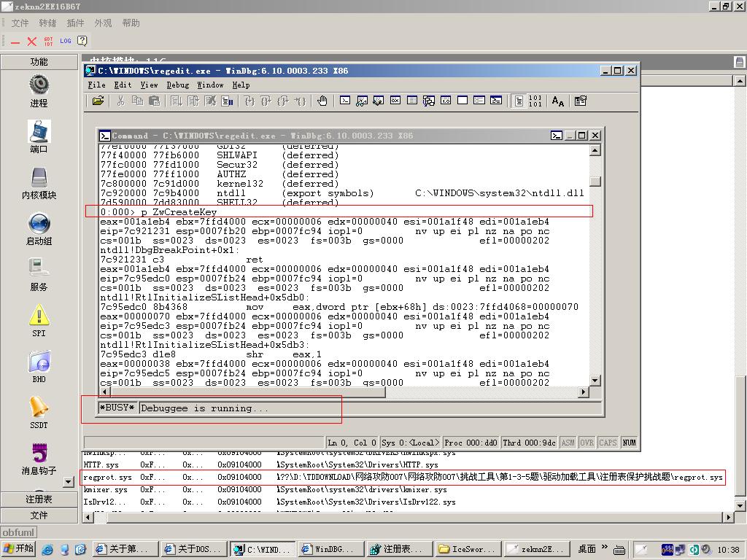This screenshot has height=560, width=747.
Task: Switch to 注册表 taskbar window
Action: (400, 549)
